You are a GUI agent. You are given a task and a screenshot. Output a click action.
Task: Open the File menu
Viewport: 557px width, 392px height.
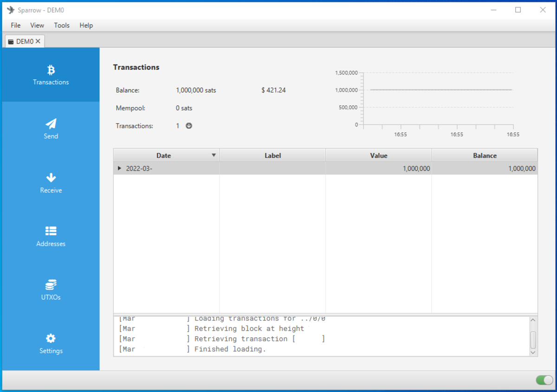click(16, 25)
